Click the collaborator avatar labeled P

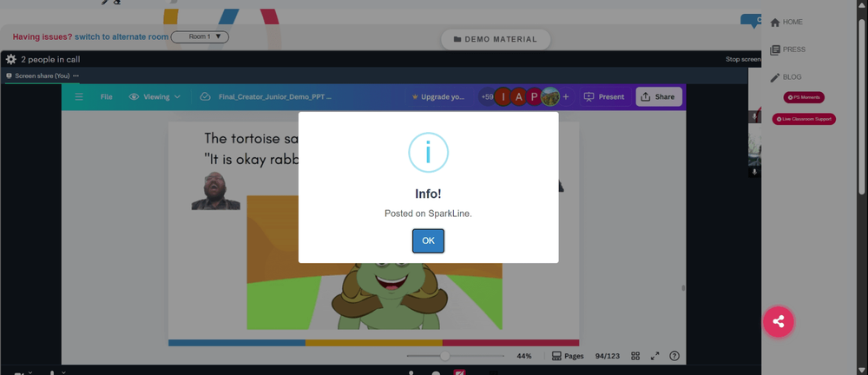click(534, 97)
